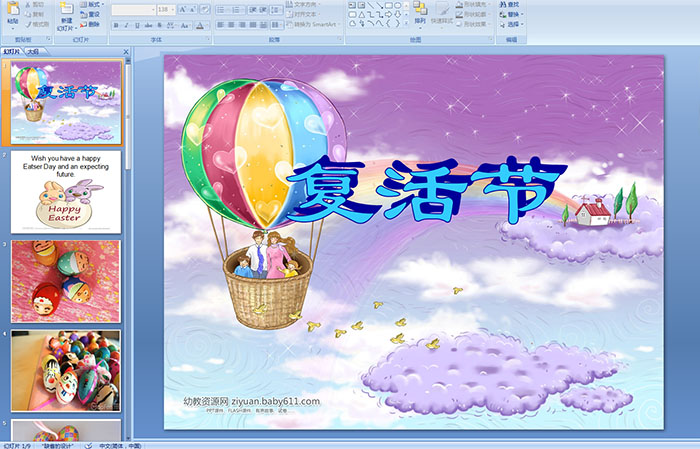The image size is (700, 449).
Task: Toggle Text Shadow (S) formatting
Action: (159, 25)
